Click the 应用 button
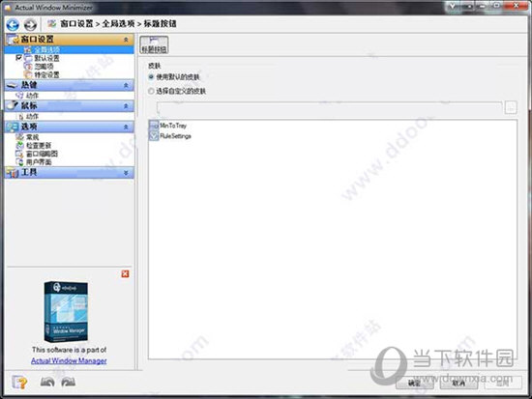Image resolution: width=532 pixels, height=399 pixels. (503, 384)
